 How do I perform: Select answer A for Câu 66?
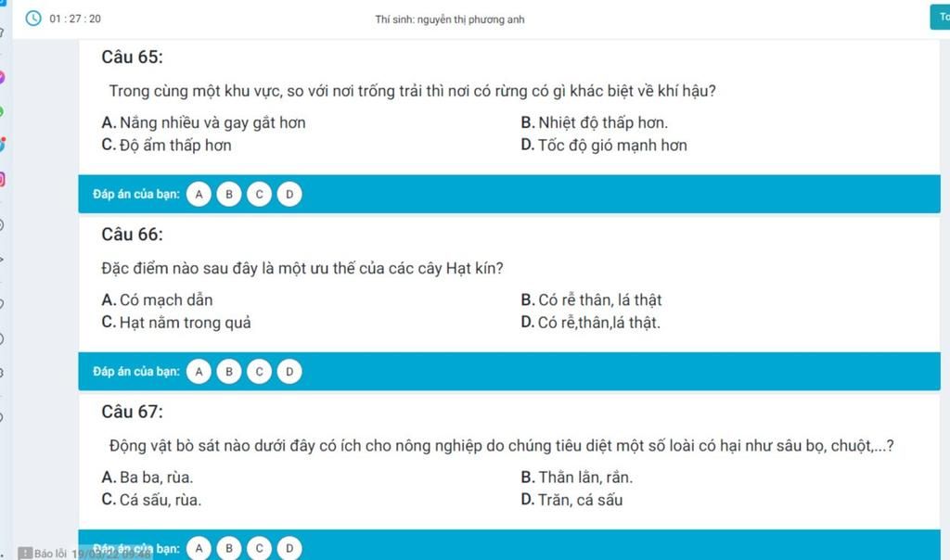click(199, 372)
